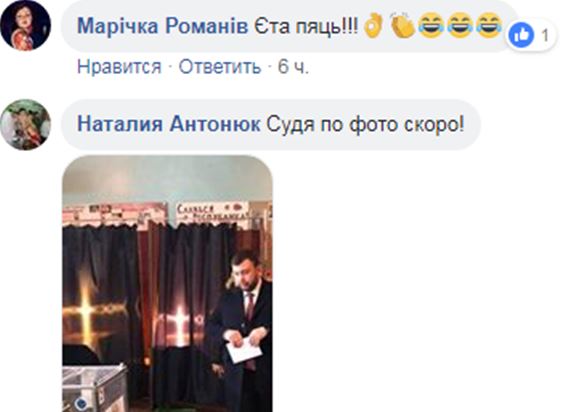Click Ответить to reply to comment

(x=220, y=67)
